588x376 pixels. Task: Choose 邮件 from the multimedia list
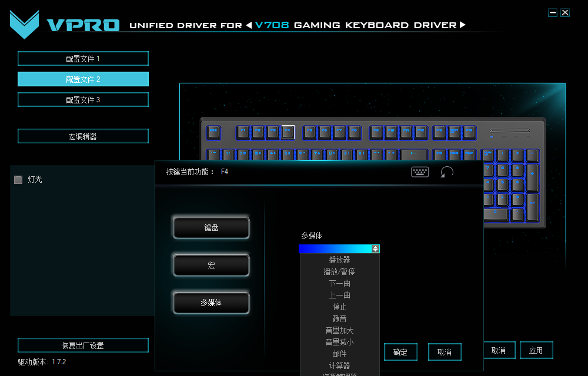pos(339,354)
